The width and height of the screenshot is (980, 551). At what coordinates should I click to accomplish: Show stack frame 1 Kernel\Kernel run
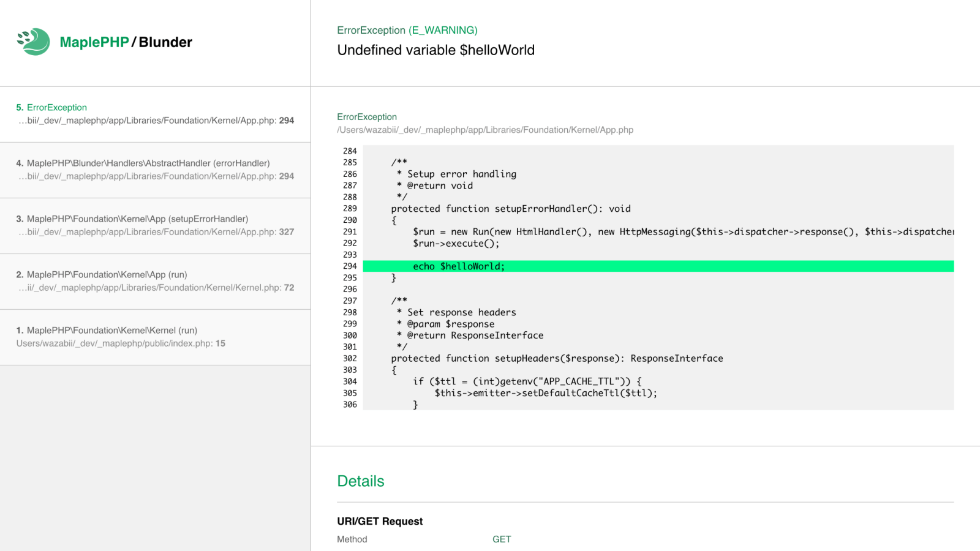tap(155, 337)
